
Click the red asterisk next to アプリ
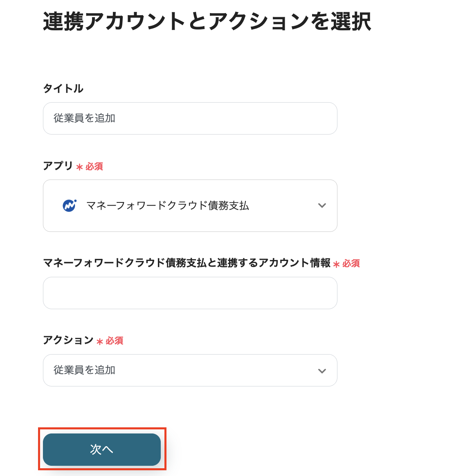pyautogui.click(x=79, y=167)
